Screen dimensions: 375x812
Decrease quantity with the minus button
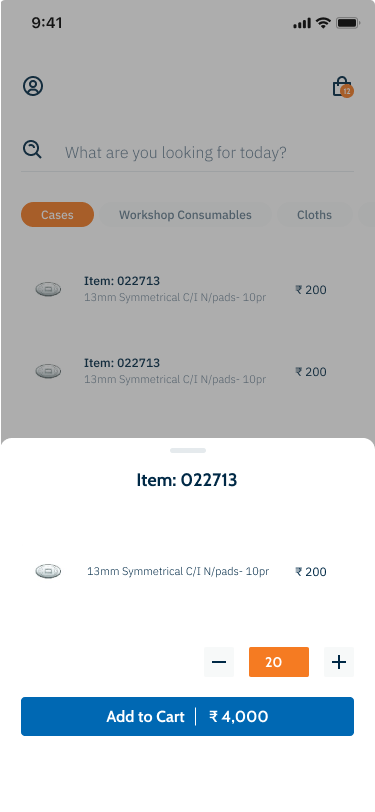coord(219,662)
